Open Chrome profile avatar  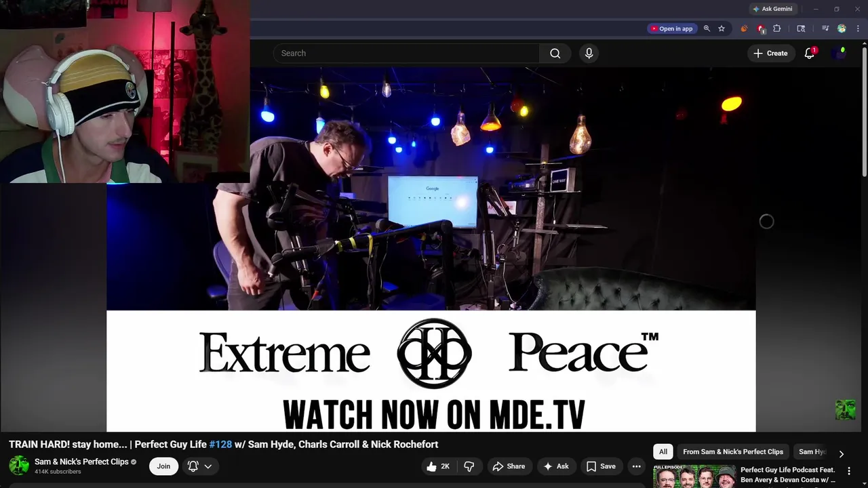842,28
